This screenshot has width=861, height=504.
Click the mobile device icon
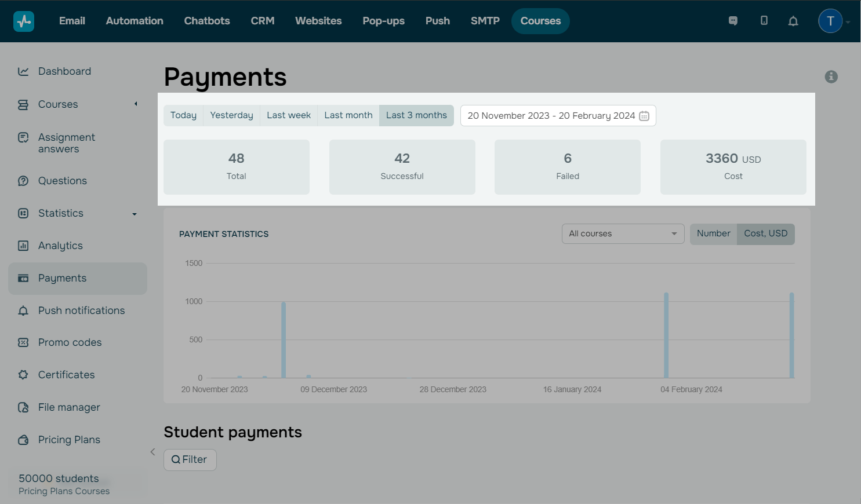tap(764, 21)
